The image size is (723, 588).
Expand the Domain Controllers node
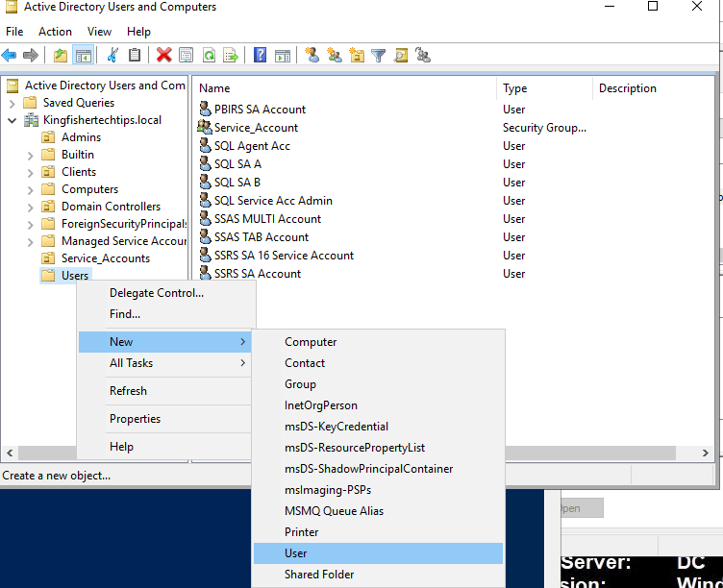tap(31, 208)
